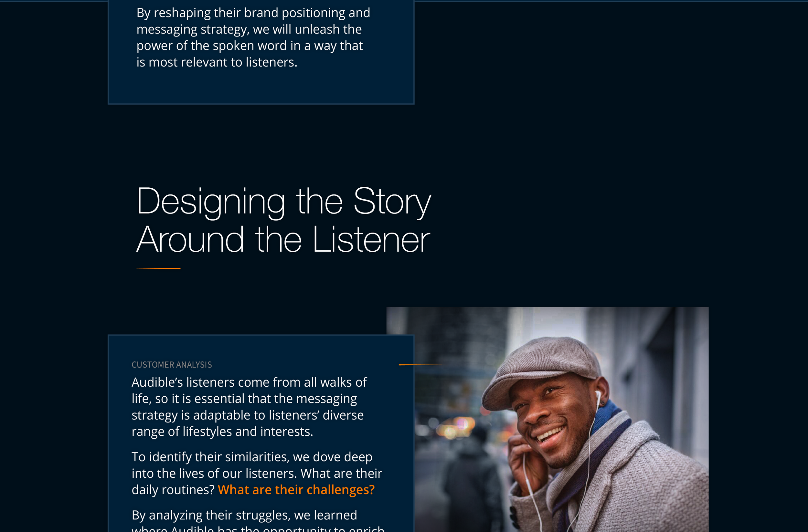This screenshot has width=808, height=532.
Task: Click the text "is most relevant to listeners."
Action: pos(217,62)
